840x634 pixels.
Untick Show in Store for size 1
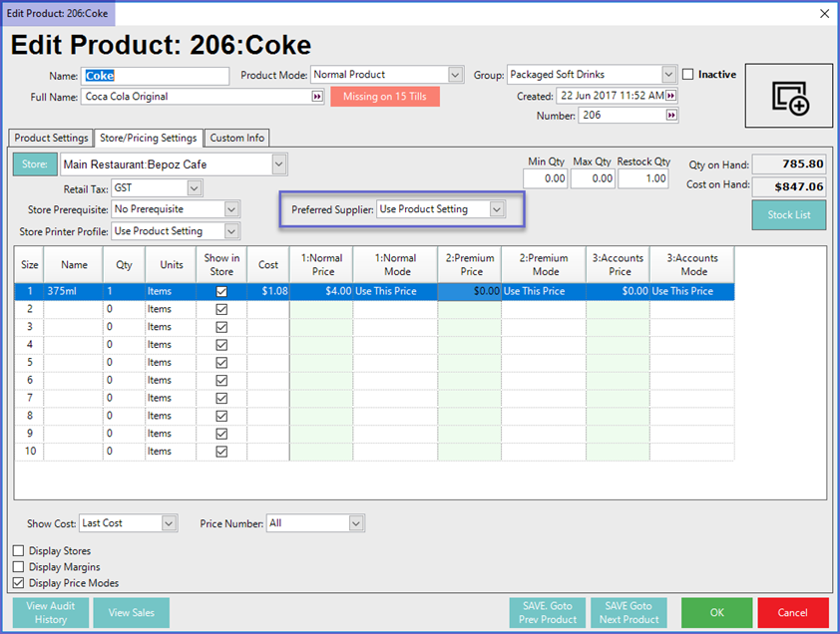point(221,291)
